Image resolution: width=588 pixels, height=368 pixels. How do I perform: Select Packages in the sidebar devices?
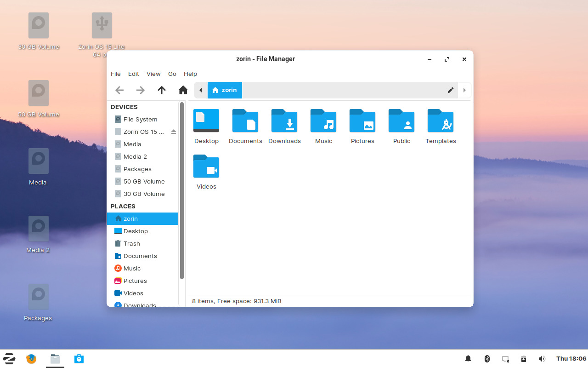tap(142, 169)
